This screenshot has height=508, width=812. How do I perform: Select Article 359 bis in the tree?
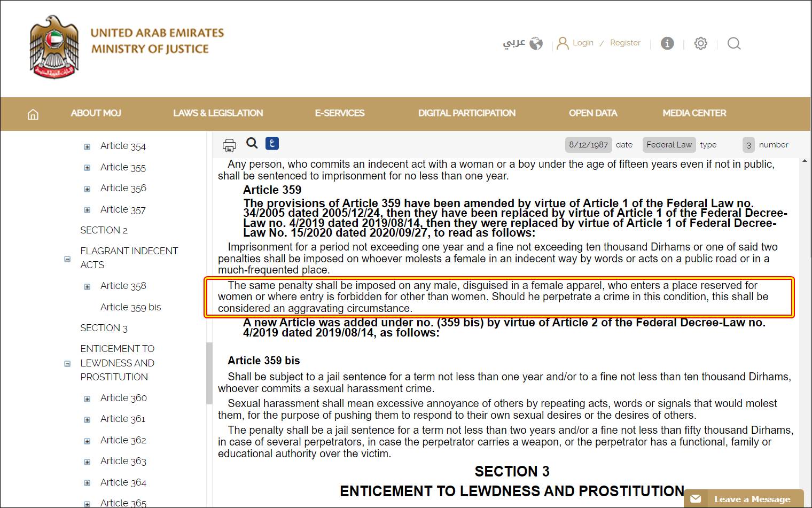coord(130,307)
